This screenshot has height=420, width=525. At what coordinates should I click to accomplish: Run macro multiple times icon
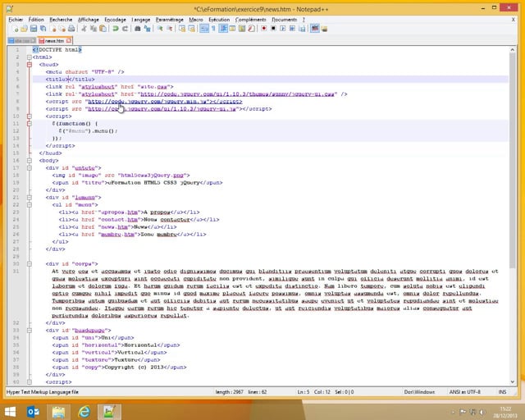(x=292, y=29)
